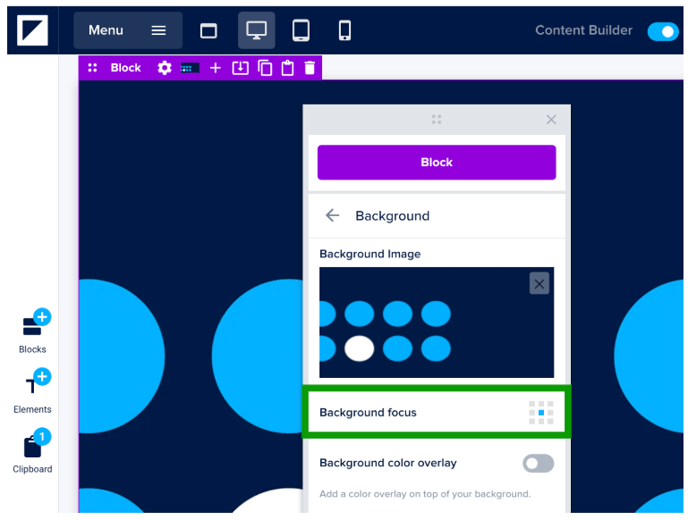Open the Blocks sidebar panel
The image size is (688, 520).
pos(33,331)
